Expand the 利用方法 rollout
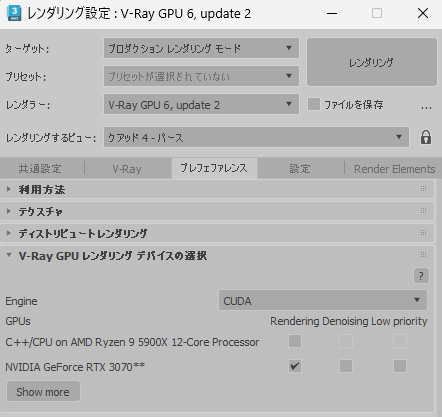 click(x=9, y=189)
